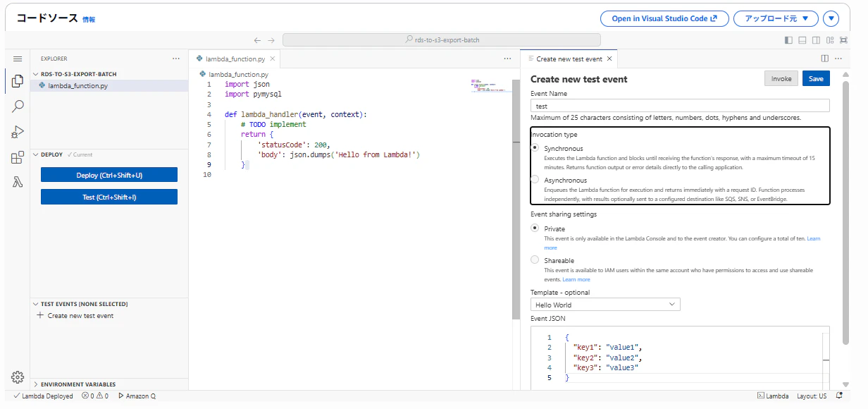Open the 情報 info link

89,20
